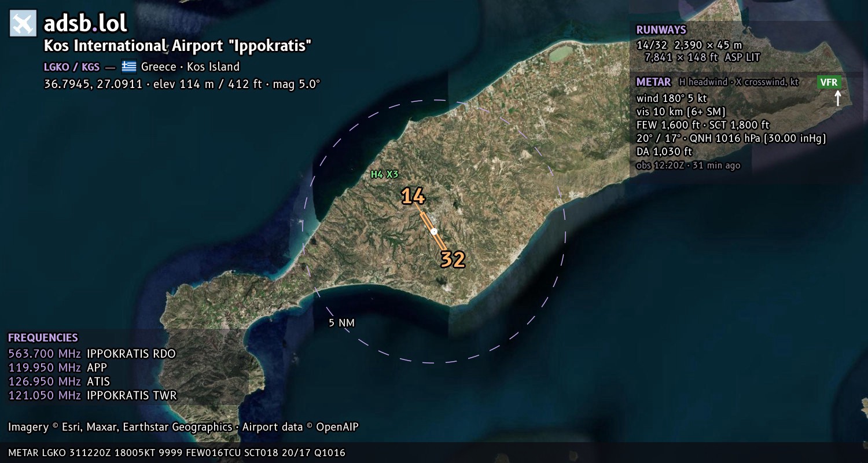The image size is (868, 463).
Task: Click the airport reference point dot on runway
Action: click(x=434, y=231)
